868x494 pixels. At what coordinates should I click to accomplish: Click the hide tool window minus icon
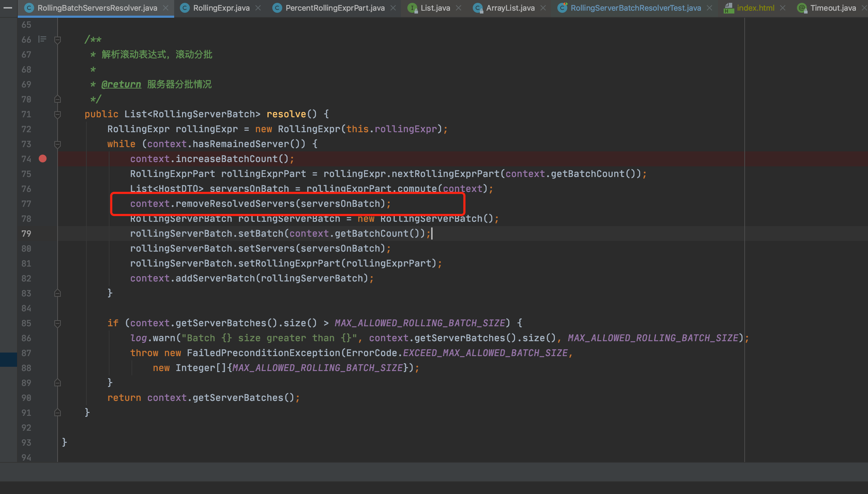(8, 8)
